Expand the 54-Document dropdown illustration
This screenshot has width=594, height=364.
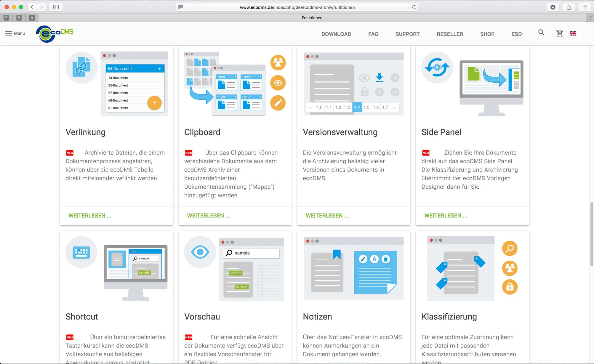click(x=135, y=68)
